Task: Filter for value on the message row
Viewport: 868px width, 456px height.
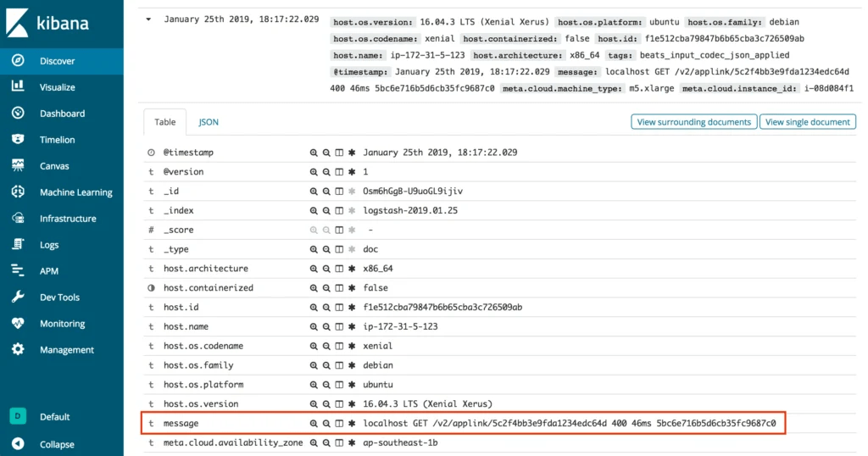Action: point(314,423)
